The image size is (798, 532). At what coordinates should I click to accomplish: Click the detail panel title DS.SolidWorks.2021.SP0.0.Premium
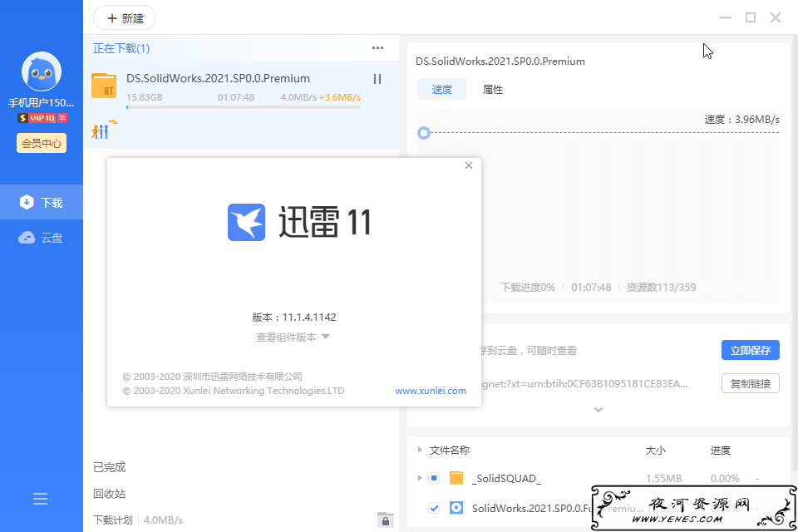(x=500, y=61)
